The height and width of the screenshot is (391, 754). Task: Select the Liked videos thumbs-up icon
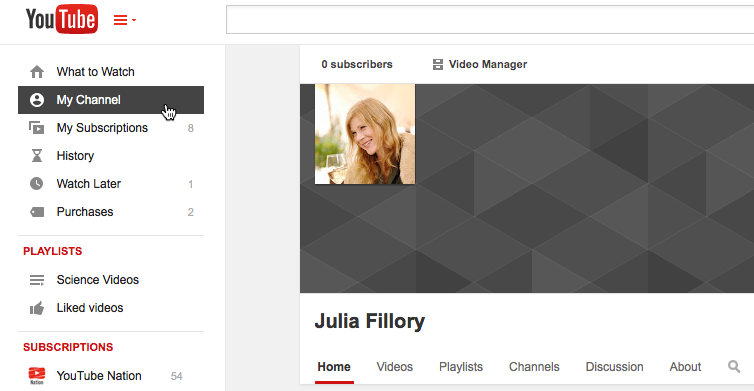37,308
